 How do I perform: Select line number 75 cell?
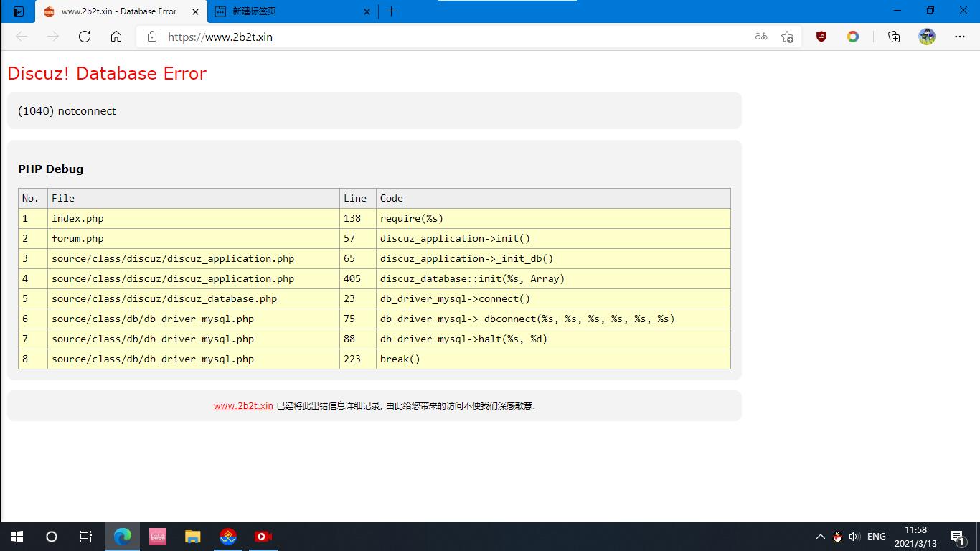pos(358,319)
